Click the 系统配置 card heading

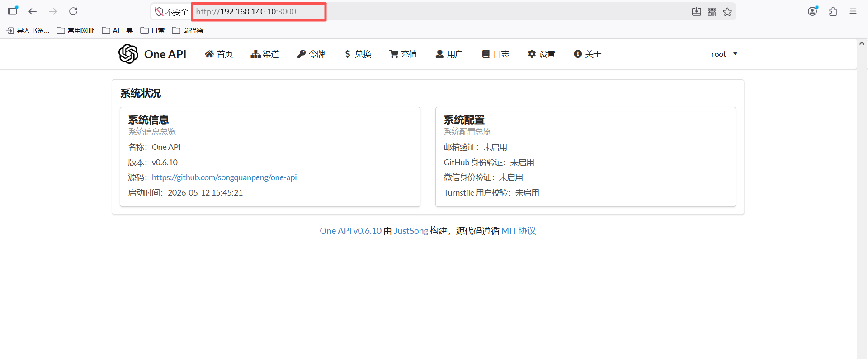point(464,120)
